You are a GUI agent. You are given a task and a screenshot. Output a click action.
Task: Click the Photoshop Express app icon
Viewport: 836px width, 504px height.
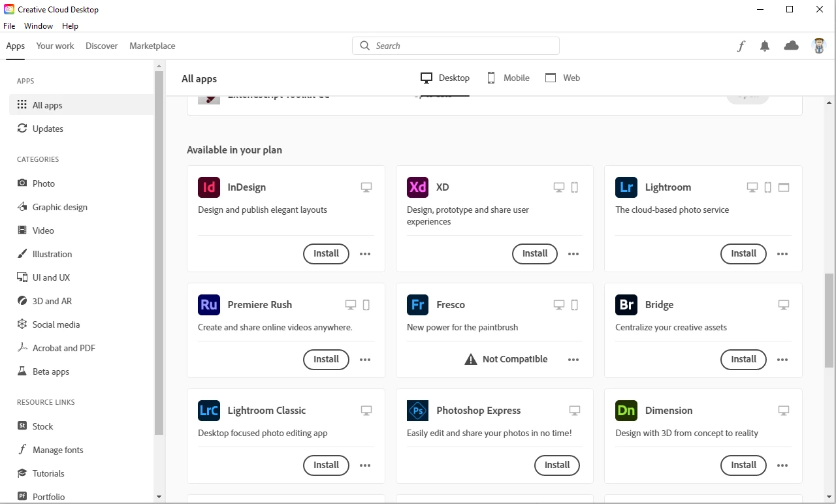click(x=418, y=411)
